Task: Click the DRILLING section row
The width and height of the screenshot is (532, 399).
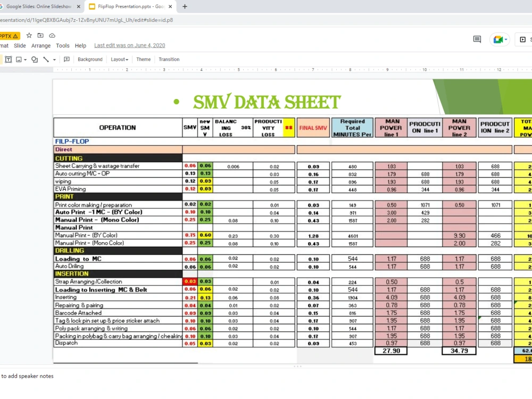Action: click(118, 251)
